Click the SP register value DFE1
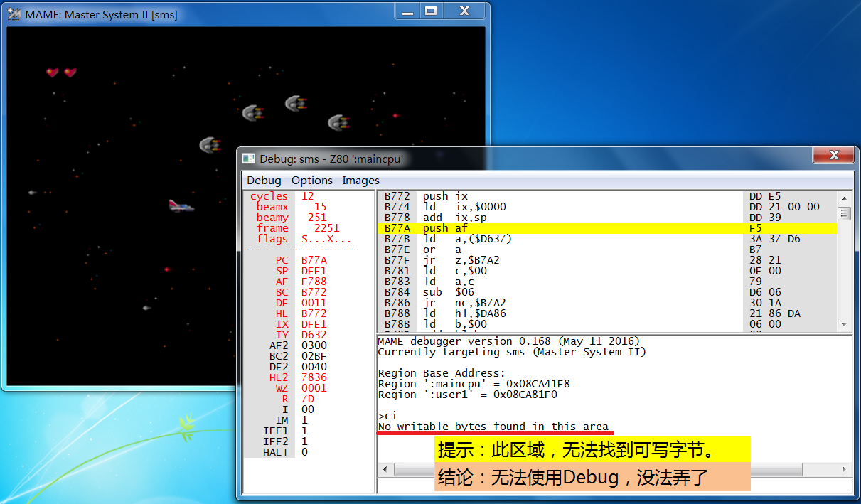 tap(314, 271)
